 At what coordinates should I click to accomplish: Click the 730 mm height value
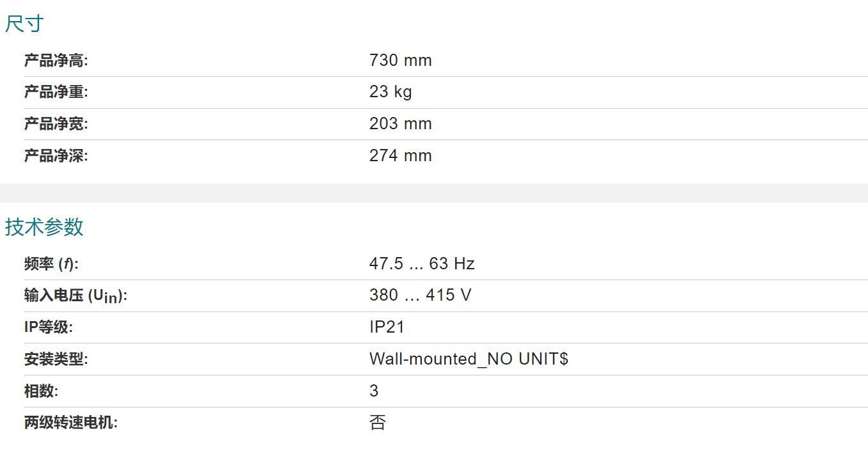pyautogui.click(x=401, y=61)
